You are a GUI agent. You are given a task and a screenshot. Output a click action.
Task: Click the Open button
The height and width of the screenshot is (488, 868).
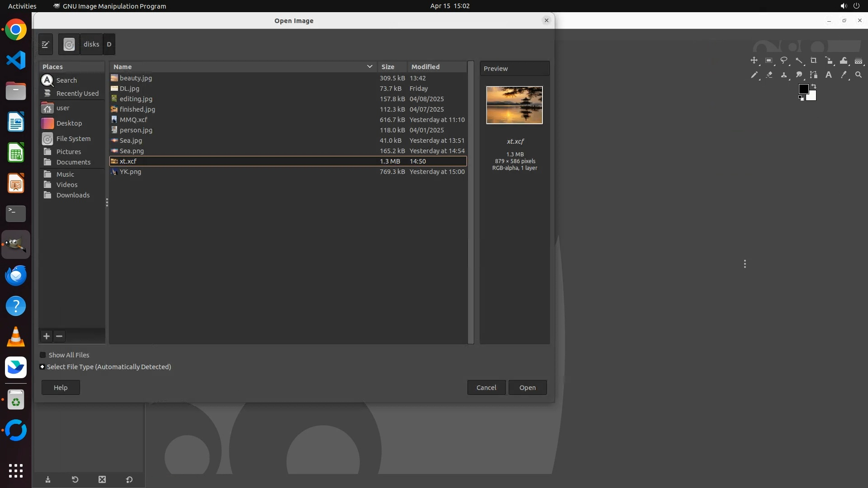527,388
